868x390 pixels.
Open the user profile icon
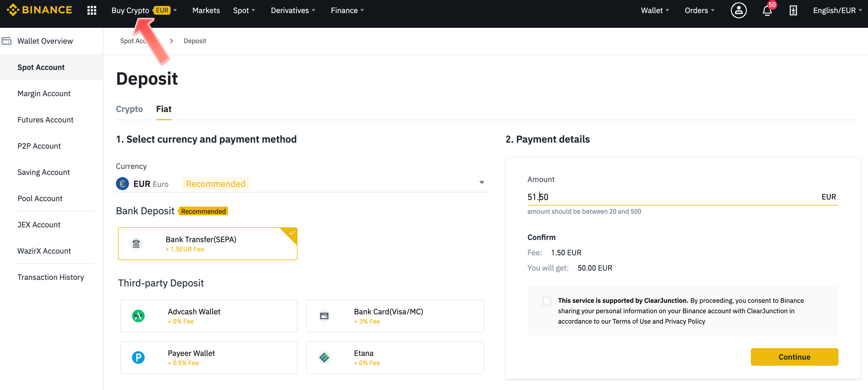[x=739, y=10]
